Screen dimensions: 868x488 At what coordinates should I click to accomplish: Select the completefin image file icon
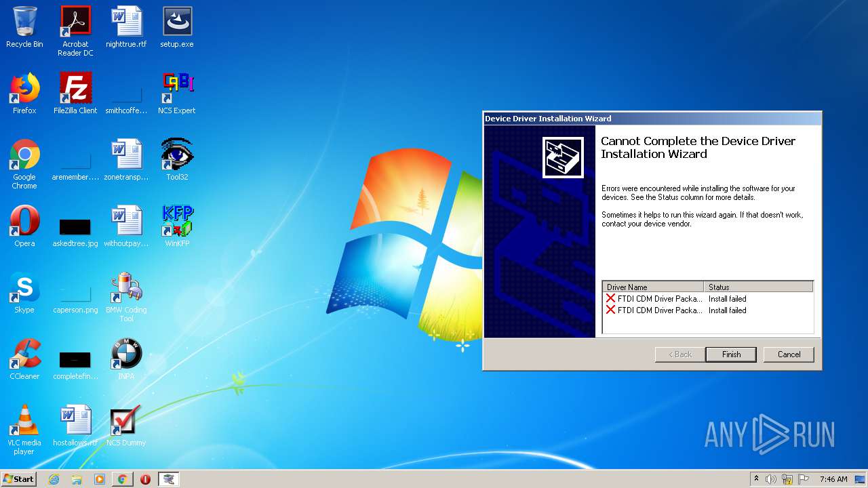tap(75, 365)
